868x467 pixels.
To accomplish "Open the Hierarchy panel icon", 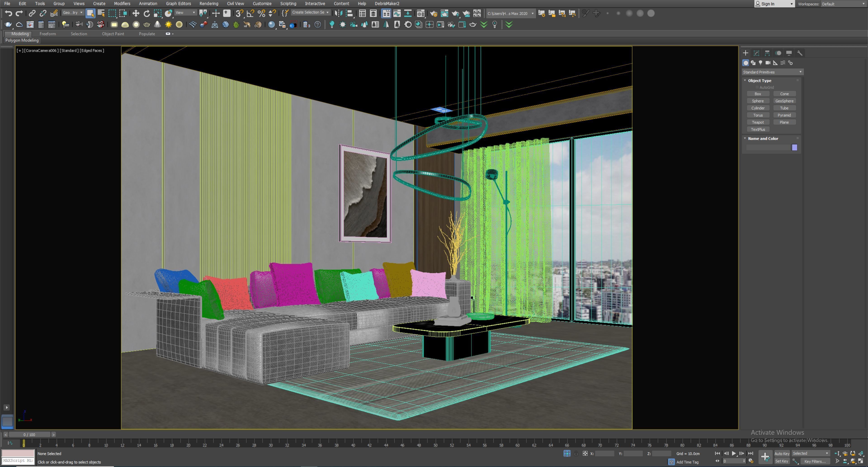I will [767, 53].
